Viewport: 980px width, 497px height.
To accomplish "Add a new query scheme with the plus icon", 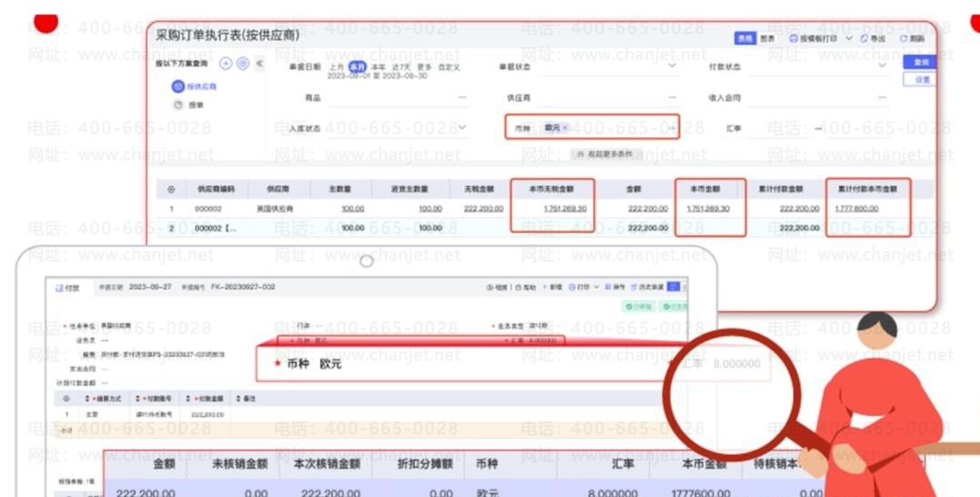I will [x=226, y=64].
